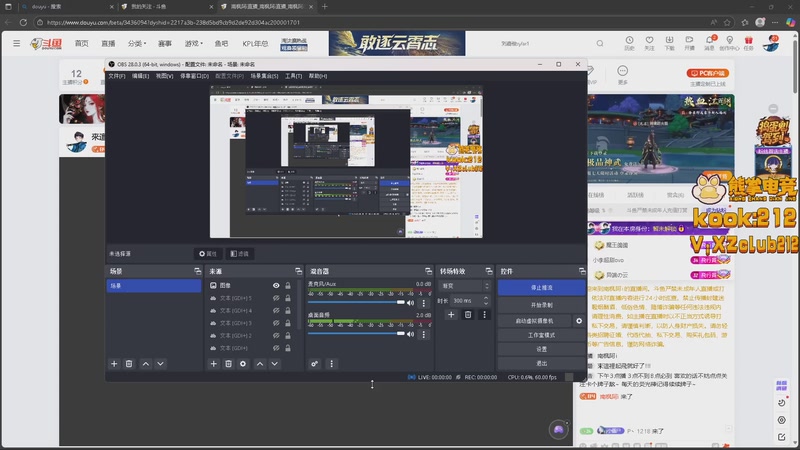Add a new scene with the plus icon in 场景 panel

(114, 364)
